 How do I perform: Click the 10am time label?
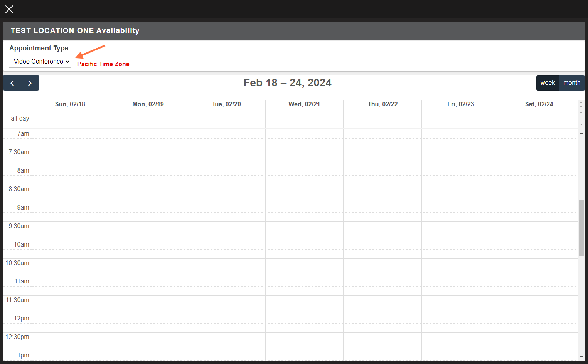click(x=22, y=245)
